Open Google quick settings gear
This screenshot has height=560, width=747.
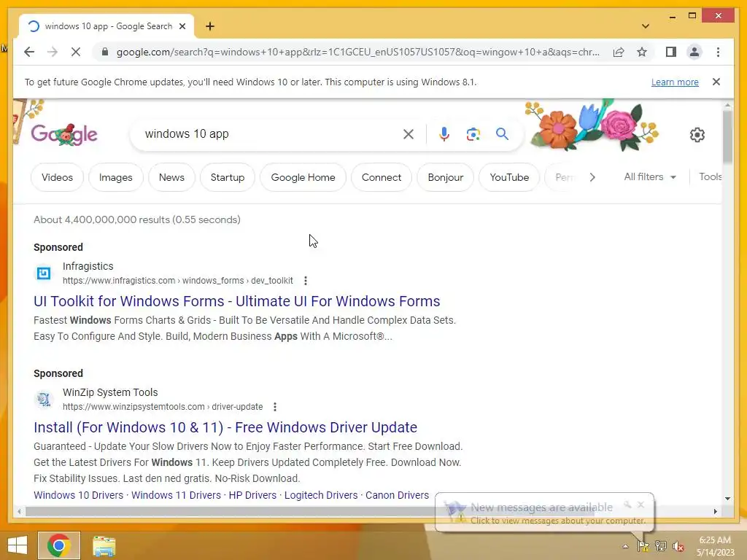coord(697,135)
